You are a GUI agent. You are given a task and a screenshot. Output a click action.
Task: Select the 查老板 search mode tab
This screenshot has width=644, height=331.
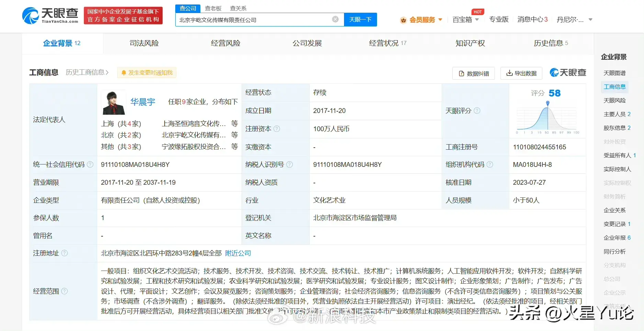click(x=213, y=8)
